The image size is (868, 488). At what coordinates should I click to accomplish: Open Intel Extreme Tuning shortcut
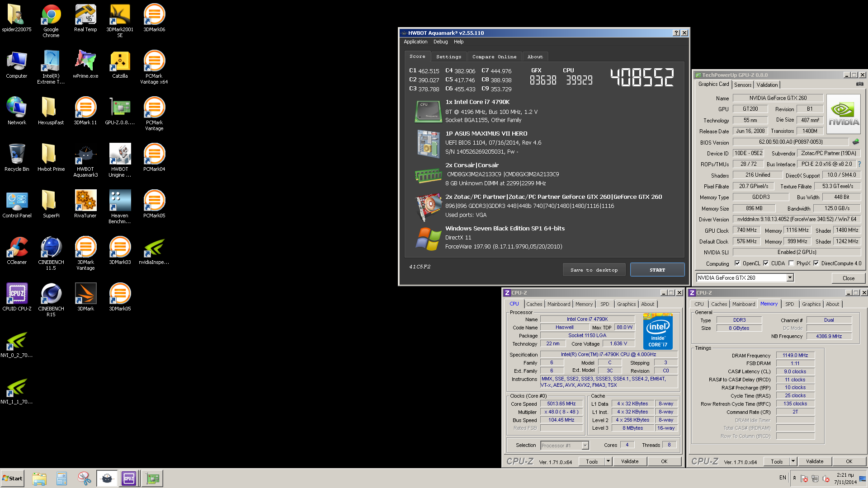tap(51, 67)
